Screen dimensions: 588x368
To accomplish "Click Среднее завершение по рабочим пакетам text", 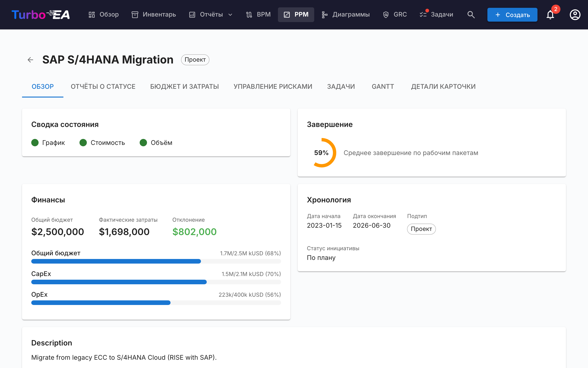I will click(411, 153).
